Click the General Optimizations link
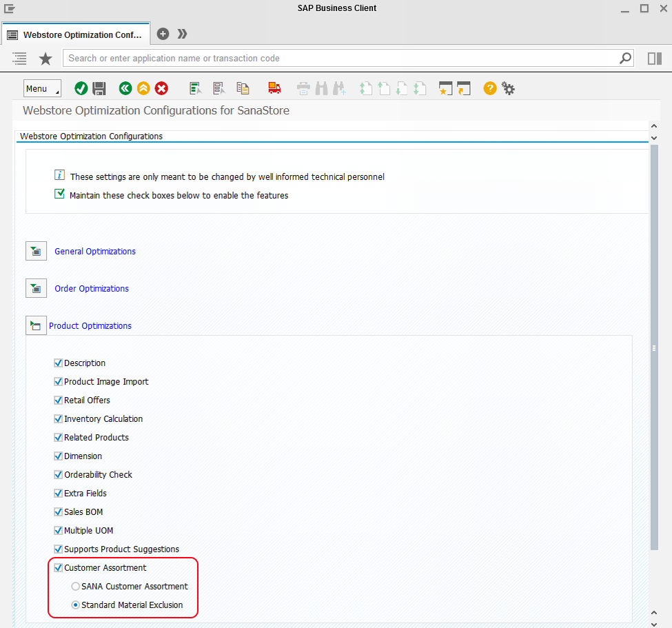 click(95, 251)
